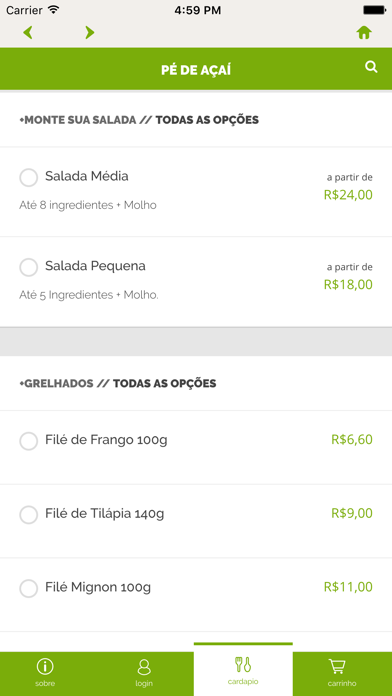Select the Salada Média radio button
This screenshot has width=392, height=696.
(29, 178)
